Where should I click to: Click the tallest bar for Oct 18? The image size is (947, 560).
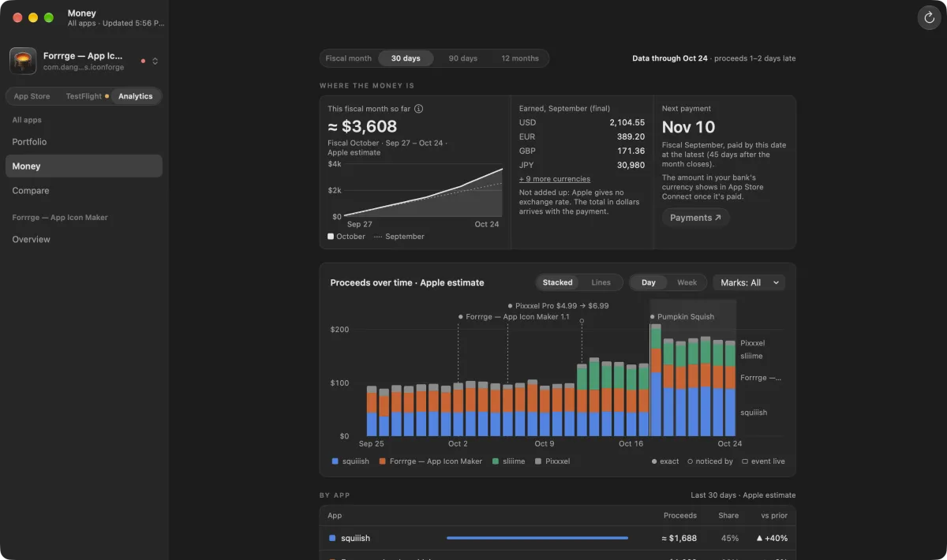[656, 380]
